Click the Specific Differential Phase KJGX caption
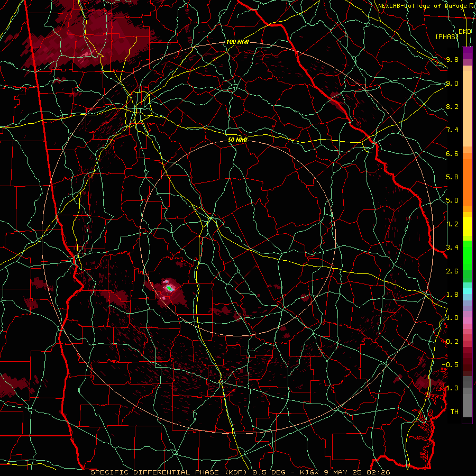476x476 pixels. click(x=241, y=472)
